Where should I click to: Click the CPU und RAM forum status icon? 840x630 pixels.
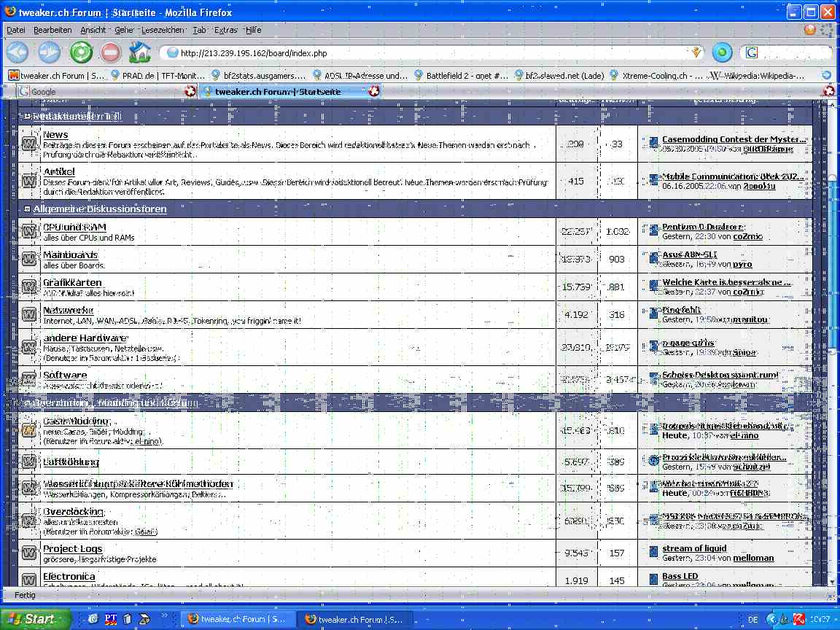click(29, 231)
